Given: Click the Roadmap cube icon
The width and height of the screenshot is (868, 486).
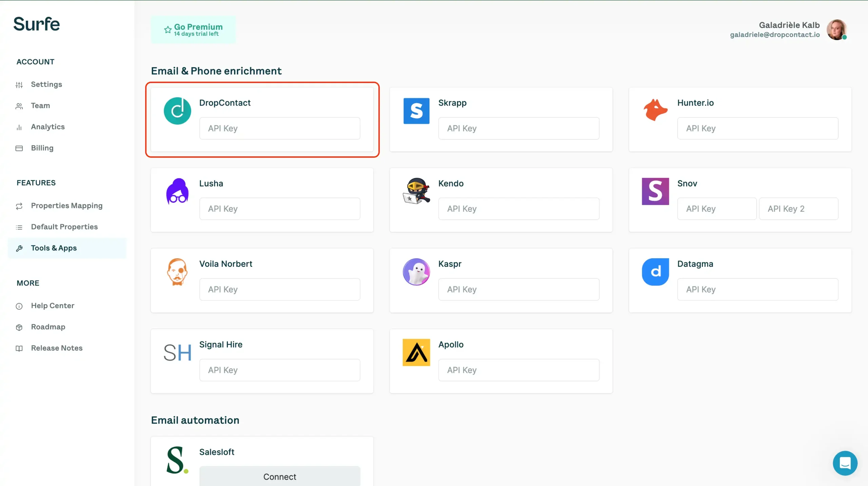Looking at the screenshot, I should click(x=19, y=327).
